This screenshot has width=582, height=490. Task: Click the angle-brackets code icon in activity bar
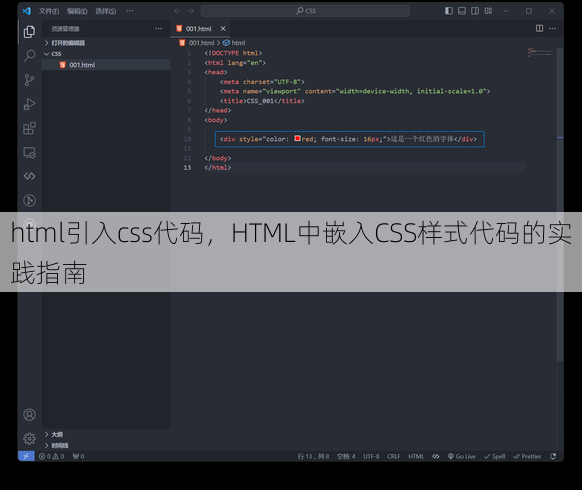29,176
